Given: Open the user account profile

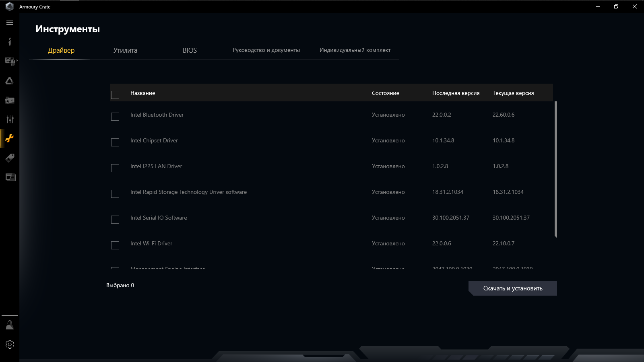Looking at the screenshot, I should tap(9, 325).
